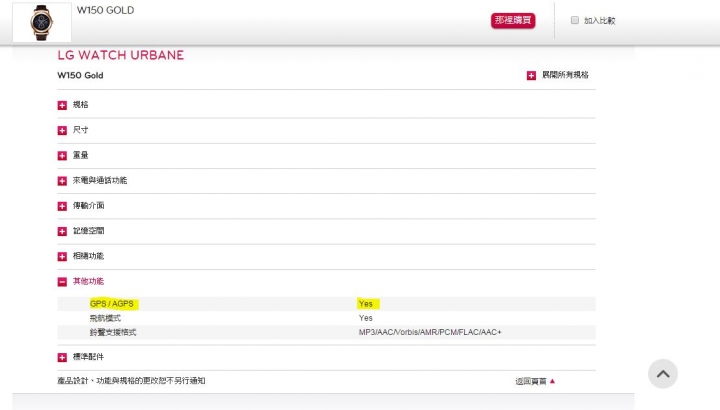Screen dimensions: 720x410
Task: Expand all specs with 展開所有規格 plus icon
Action: pyautogui.click(x=531, y=75)
